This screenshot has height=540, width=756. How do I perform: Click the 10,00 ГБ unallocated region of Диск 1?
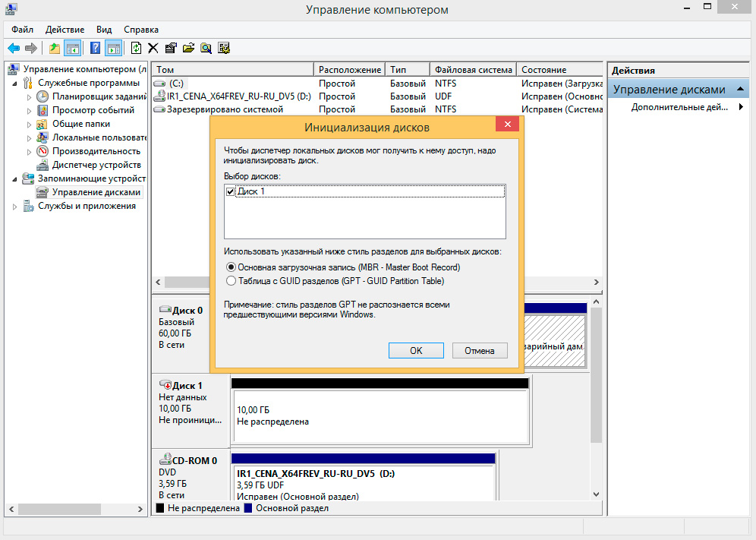tap(380, 416)
